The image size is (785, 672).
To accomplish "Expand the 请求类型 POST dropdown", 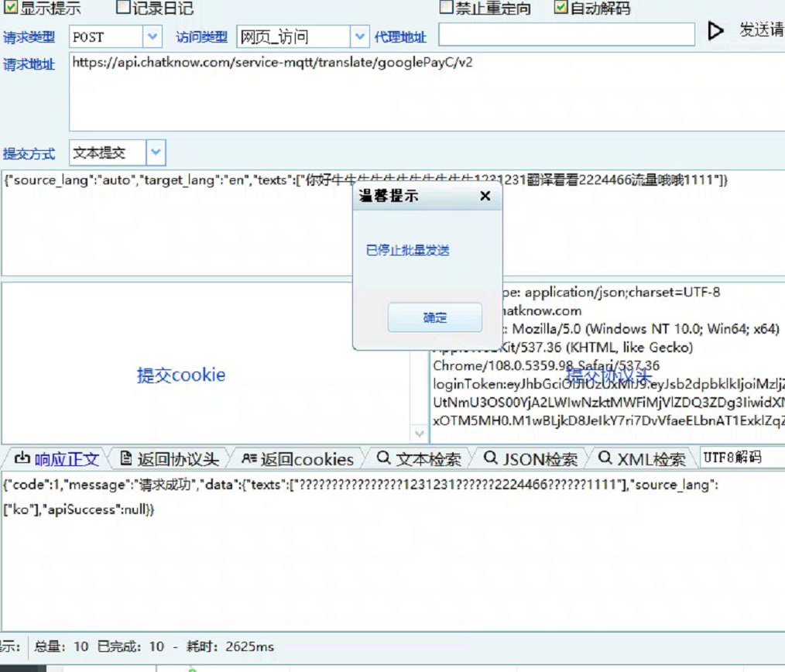I will [153, 36].
